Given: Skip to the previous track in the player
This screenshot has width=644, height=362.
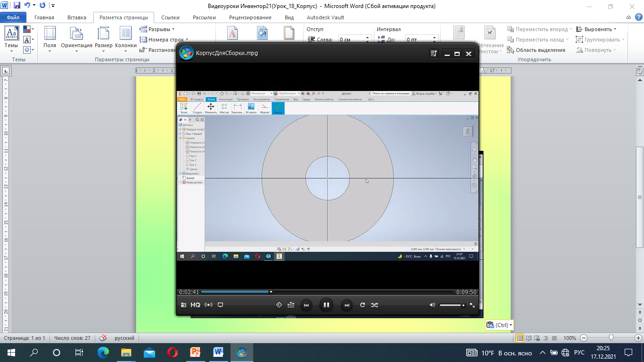Looking at the screenshot, I should pos(306,305).
